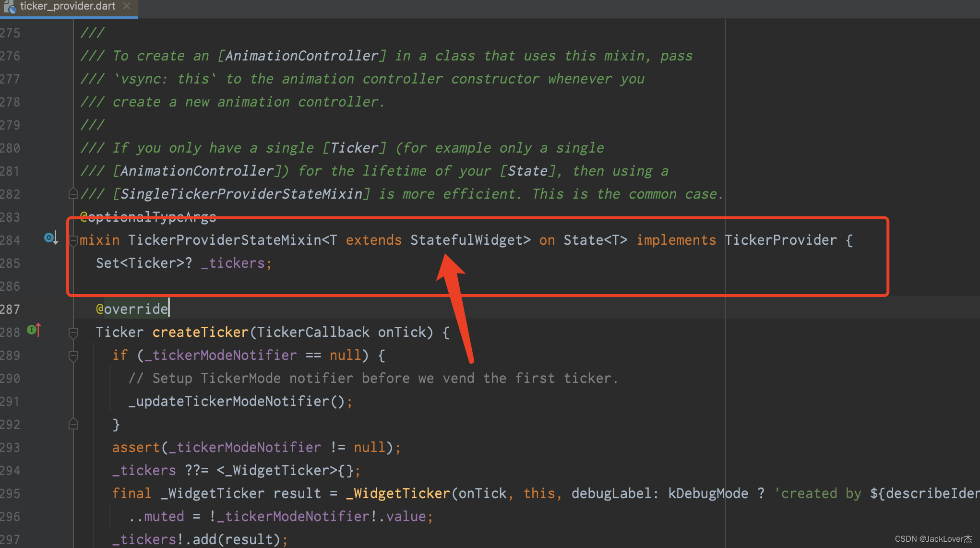Viewport: 980px width, 548px height.
Task: Close the ticker_provider.dart tab
Action: [127, 6]
